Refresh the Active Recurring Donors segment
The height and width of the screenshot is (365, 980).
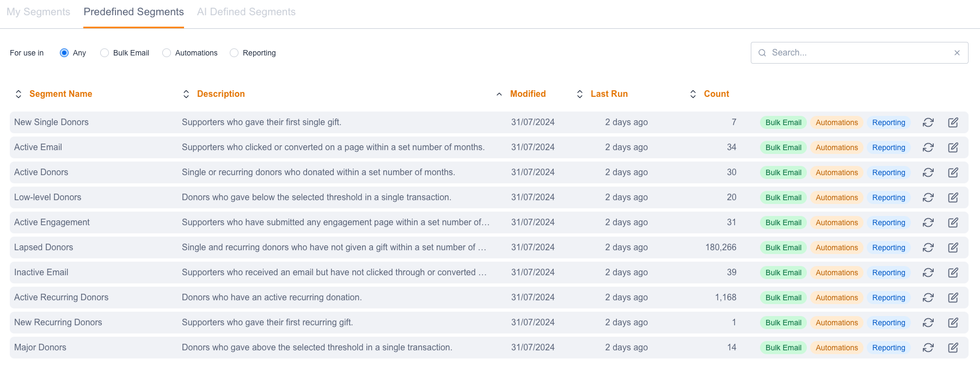click(928, 298)
